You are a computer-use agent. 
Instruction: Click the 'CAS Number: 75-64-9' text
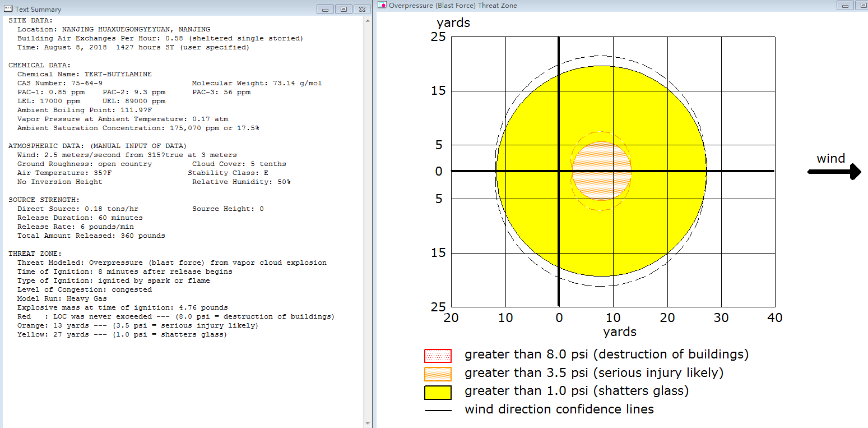pyautogui.click(x=60, y=83)
